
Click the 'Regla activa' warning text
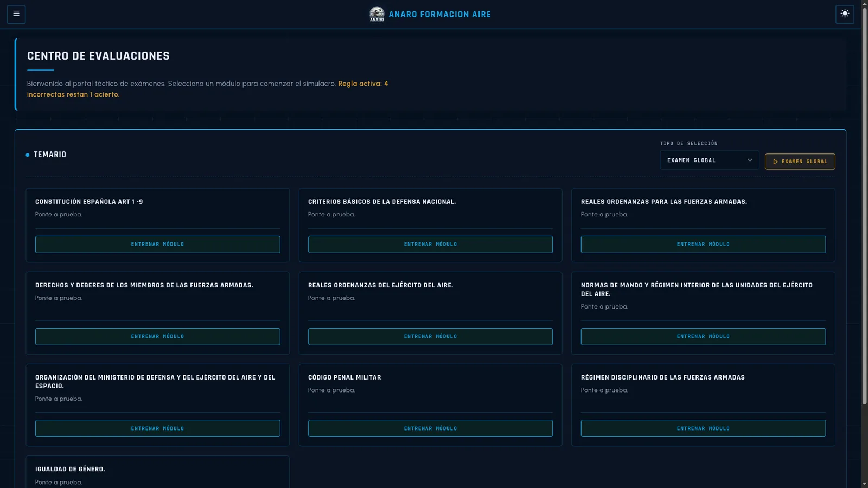[x=208, y=89]
